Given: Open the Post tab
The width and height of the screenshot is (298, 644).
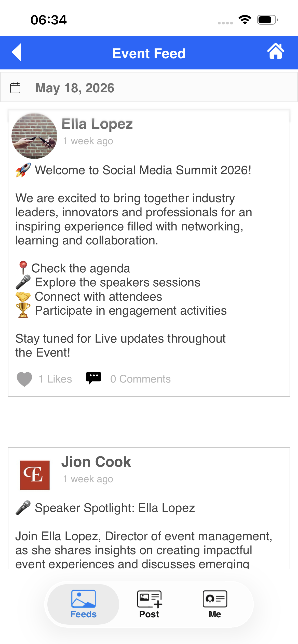Looking at the screenshot, I should pos(149,604).
